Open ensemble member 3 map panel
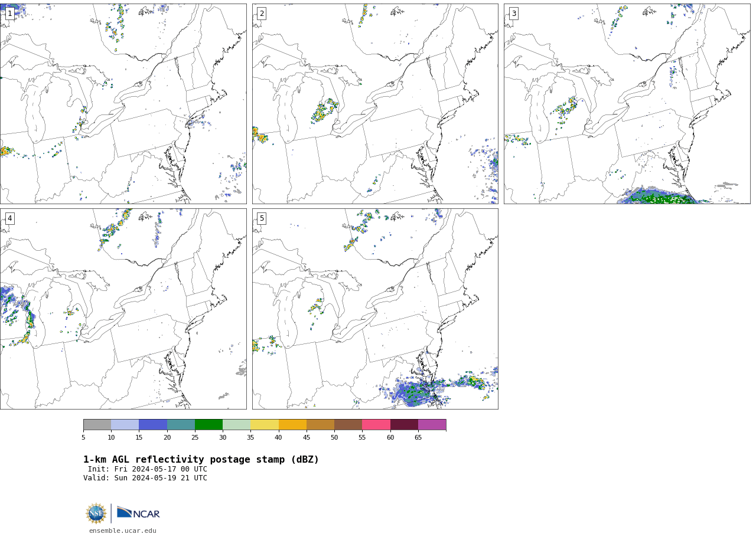This screenshot has width=756, height=537. pos(627,104)
